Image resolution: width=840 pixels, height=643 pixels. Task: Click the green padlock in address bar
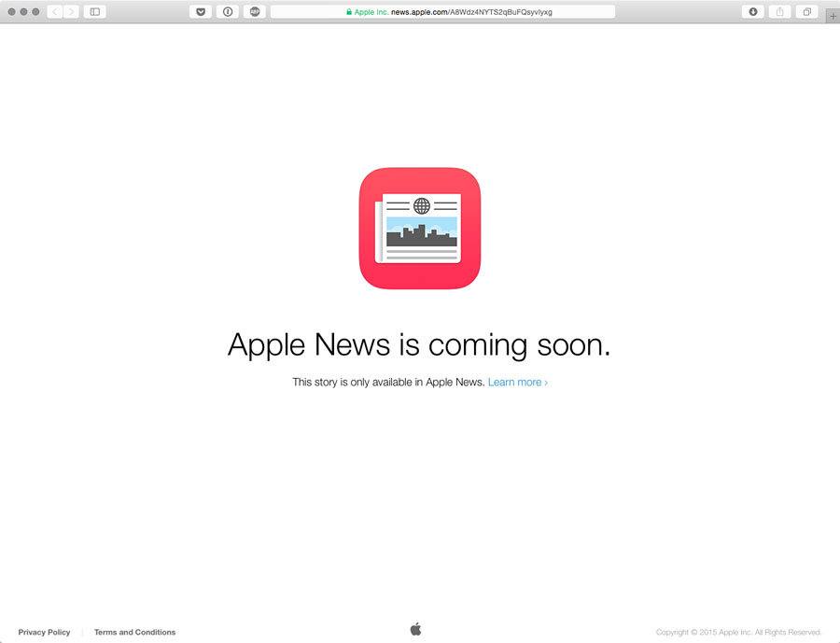[x=349, y=12]
